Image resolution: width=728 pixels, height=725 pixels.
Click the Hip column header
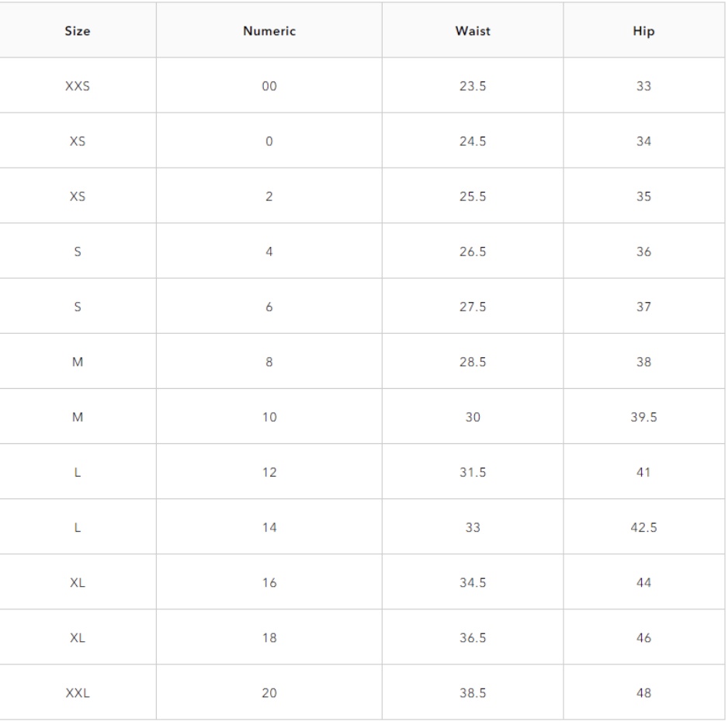(643, 32)
